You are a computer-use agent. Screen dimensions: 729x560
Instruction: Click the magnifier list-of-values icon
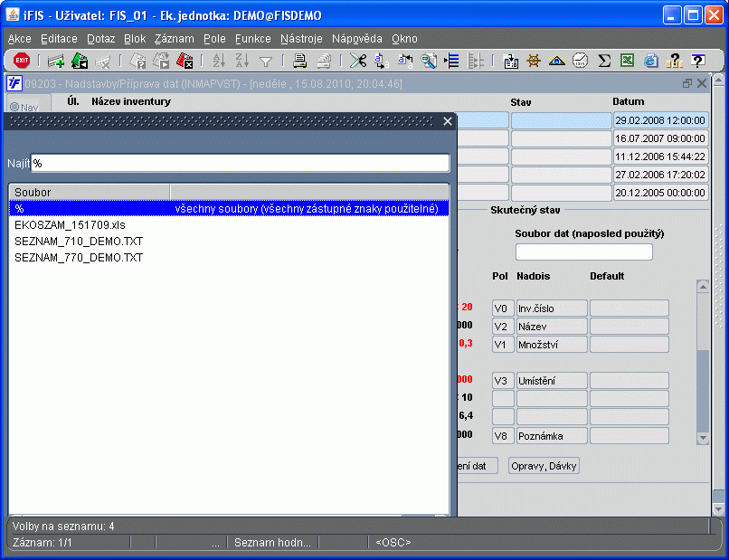point(429,61)
